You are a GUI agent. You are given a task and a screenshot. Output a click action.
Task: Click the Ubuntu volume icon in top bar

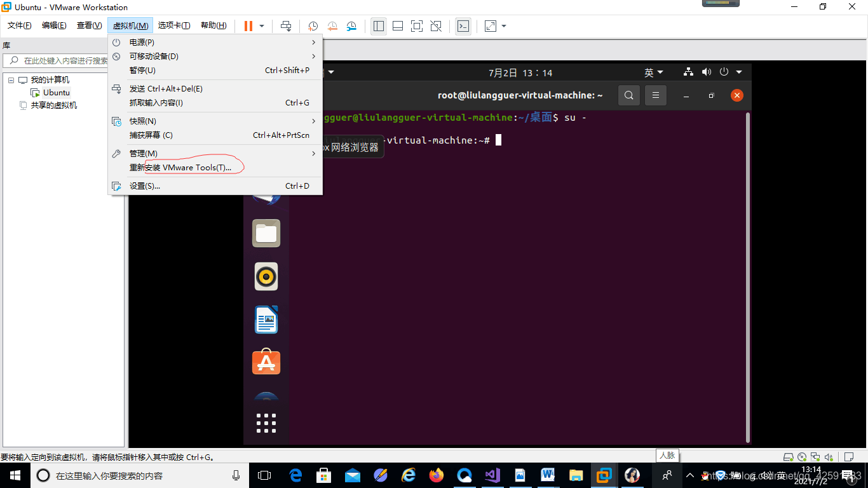pyautogui.click(x=707, y=72)
